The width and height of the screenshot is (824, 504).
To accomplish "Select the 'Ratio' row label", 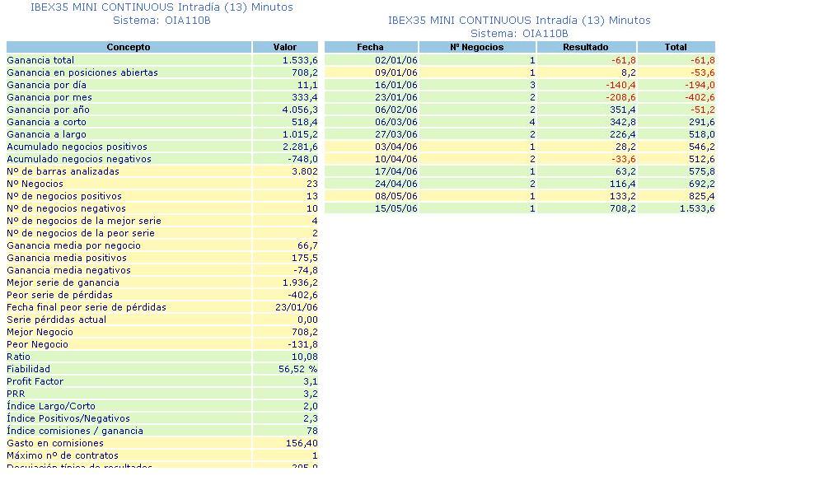I will [18, 357].
